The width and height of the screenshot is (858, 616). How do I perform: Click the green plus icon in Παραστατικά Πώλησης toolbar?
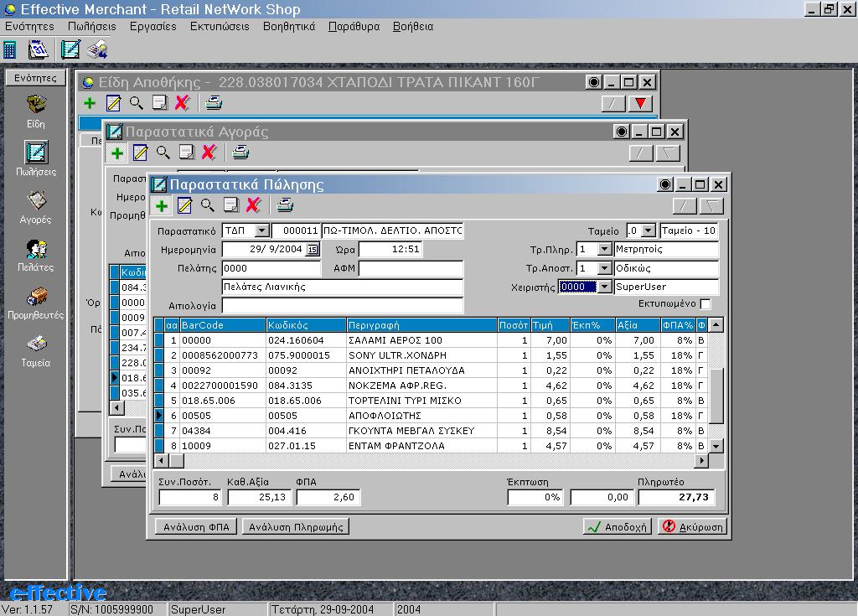click(x=162, y=206)
